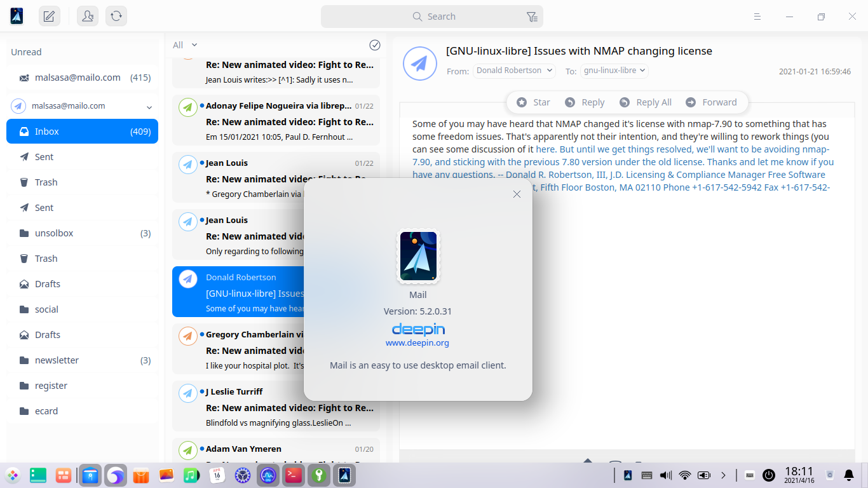868x488 pixels.
Task: Open the volume tray icon
Action: pyautogui.click(x=666, y=475)
